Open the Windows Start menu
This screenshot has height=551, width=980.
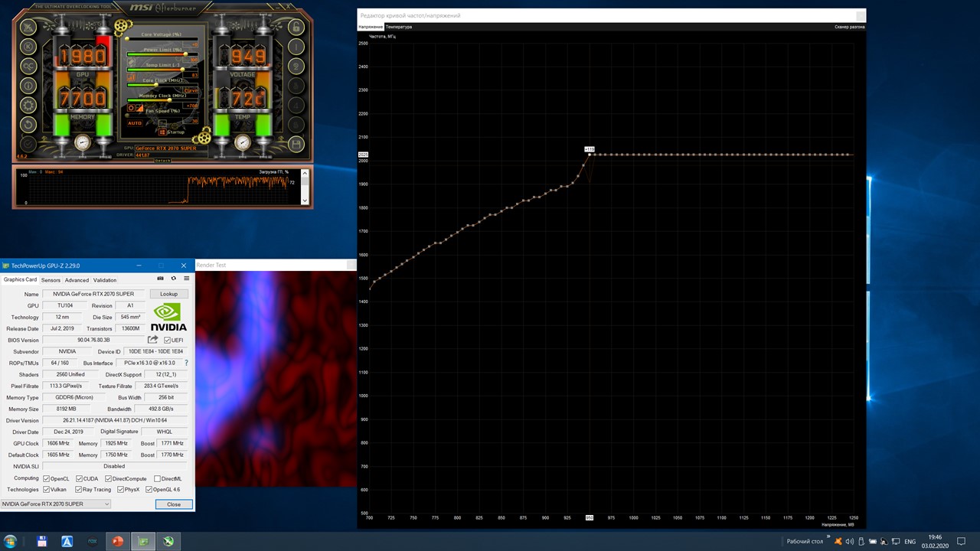tap(11, 541)
